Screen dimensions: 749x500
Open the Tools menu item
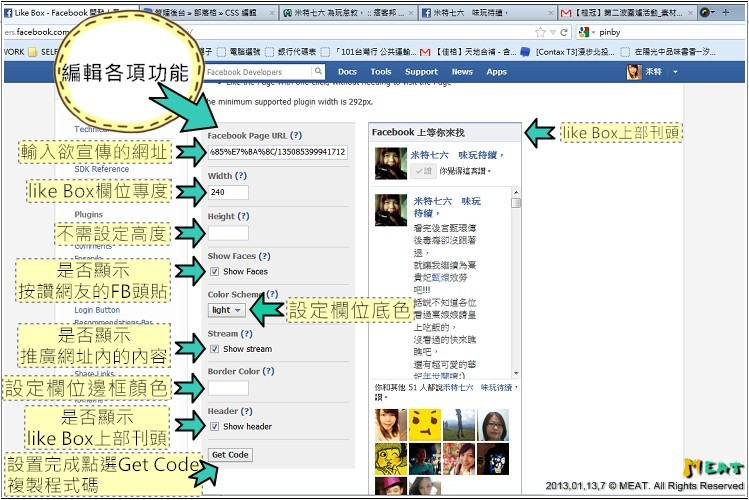click(381, 72)
